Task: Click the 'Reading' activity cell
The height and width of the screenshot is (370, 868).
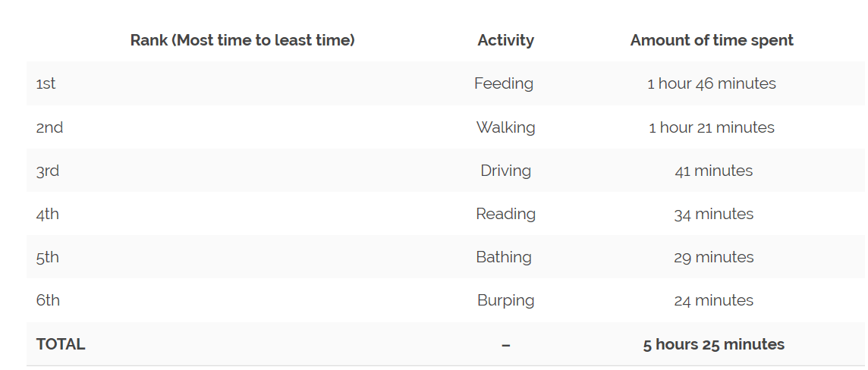Action: coord(505,214)
